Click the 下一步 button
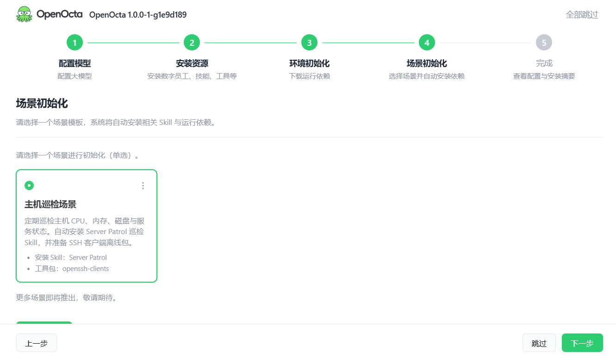 (x=582, y=343)
